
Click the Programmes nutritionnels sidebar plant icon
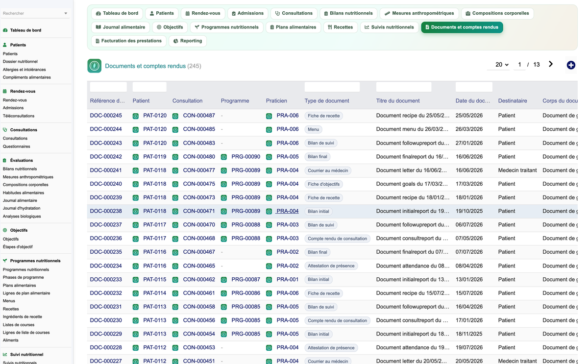[x=5, y=261]
